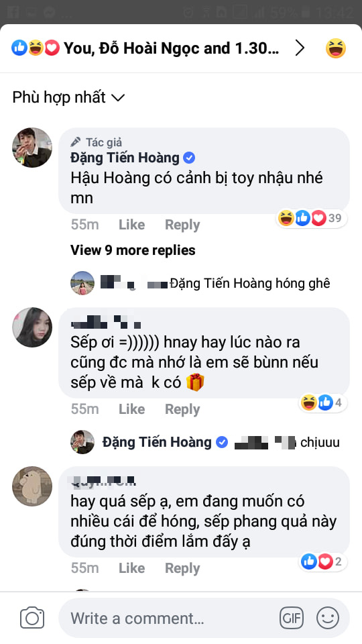Tap reaction icons summary showing 39
This screenshot has width=362, height=644.
(x=311, y=218)
